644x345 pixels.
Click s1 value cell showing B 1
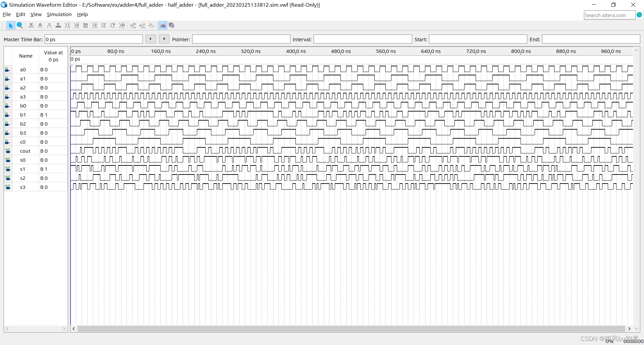(53, 169)
